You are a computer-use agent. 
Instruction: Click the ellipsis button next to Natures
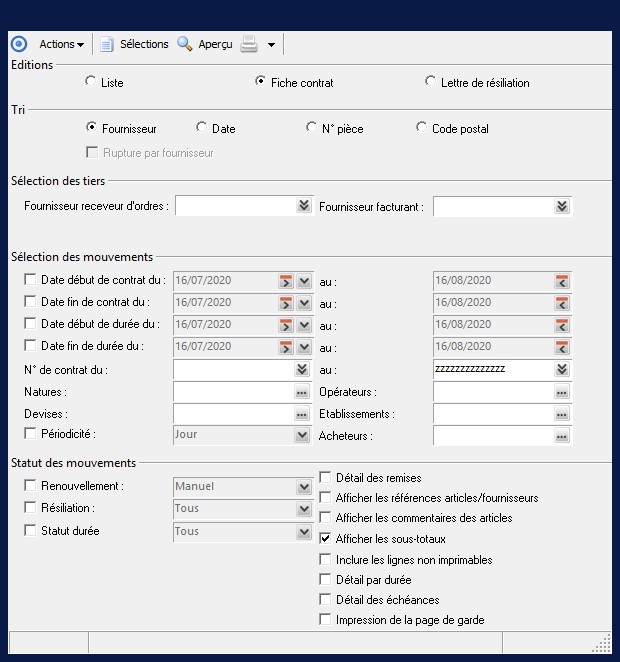302,392
